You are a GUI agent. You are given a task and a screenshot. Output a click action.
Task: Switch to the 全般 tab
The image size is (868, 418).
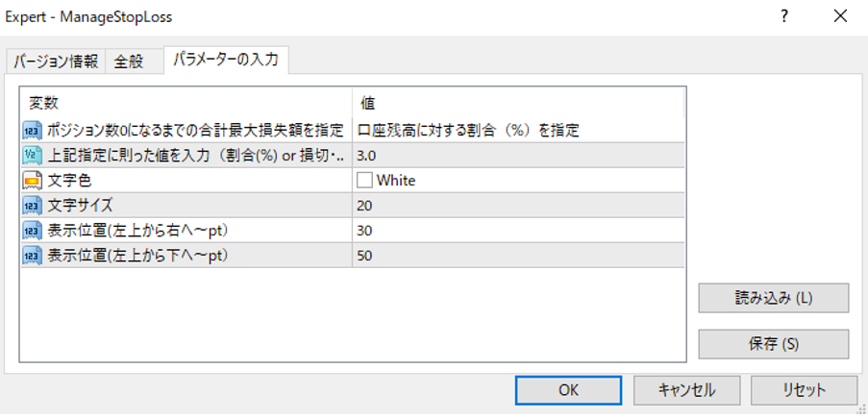[128, 61]
